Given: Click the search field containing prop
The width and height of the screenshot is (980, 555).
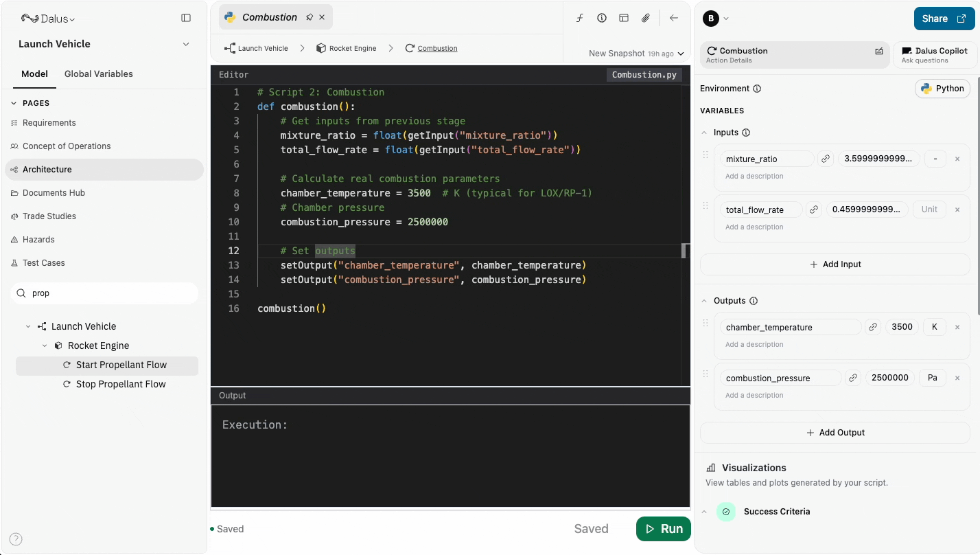Looking at the screenshot, I should coord(104,293).
